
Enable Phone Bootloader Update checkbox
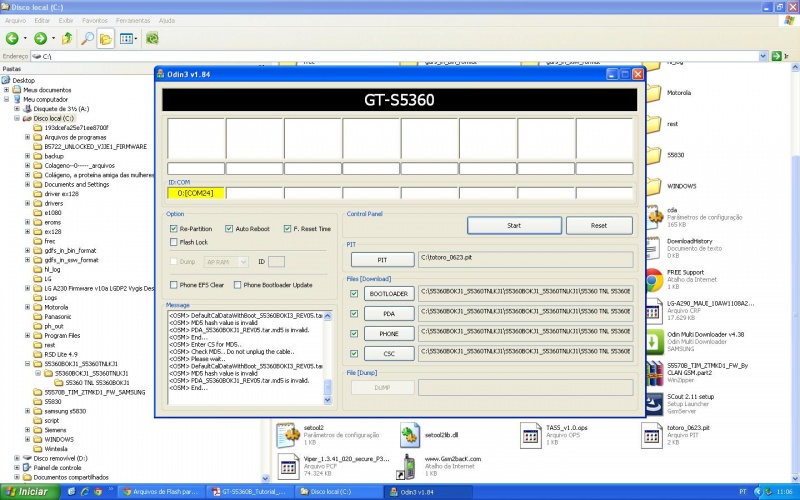pyautogui.click(x=237, y=285)
